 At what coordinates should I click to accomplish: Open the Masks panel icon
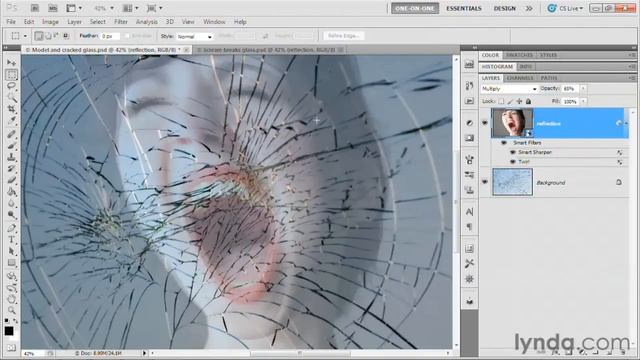[x=469, y=138]
